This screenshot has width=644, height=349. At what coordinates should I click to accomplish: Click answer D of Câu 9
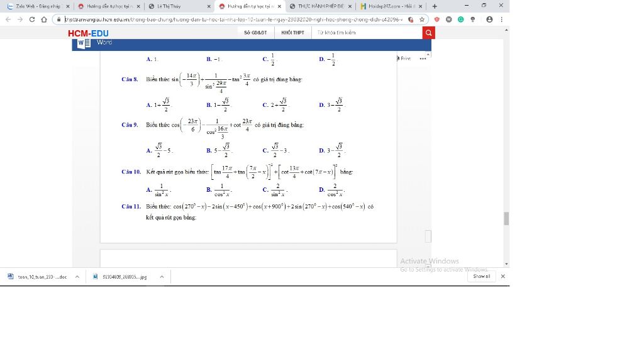pyautogui.click(x=332, y=151)
